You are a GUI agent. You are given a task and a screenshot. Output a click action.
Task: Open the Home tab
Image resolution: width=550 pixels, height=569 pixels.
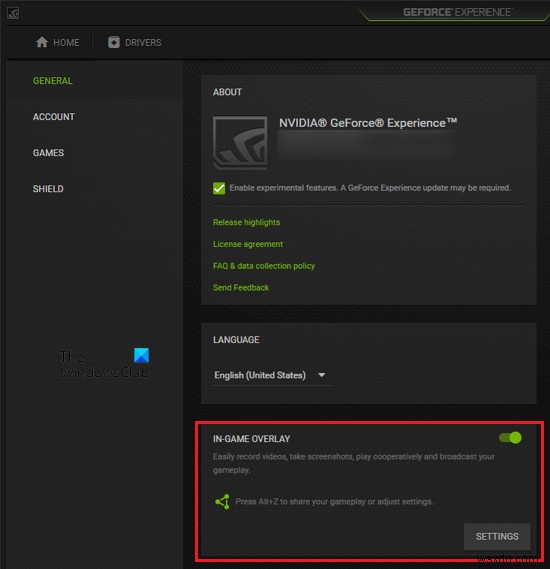(58, 42)
